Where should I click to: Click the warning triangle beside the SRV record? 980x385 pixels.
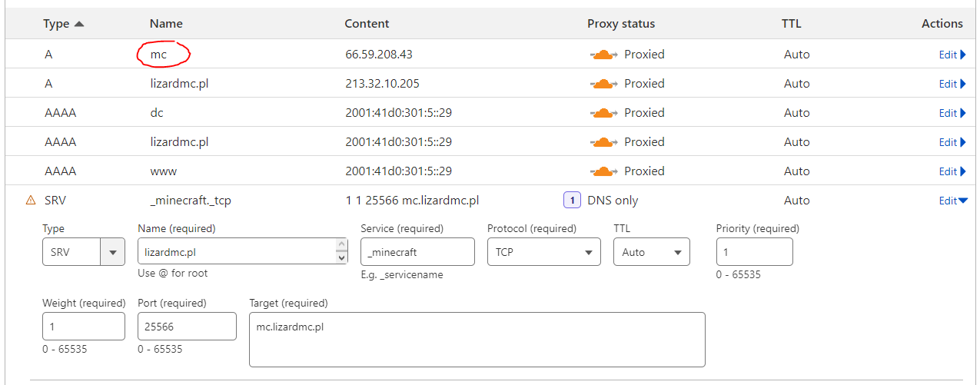31,201
